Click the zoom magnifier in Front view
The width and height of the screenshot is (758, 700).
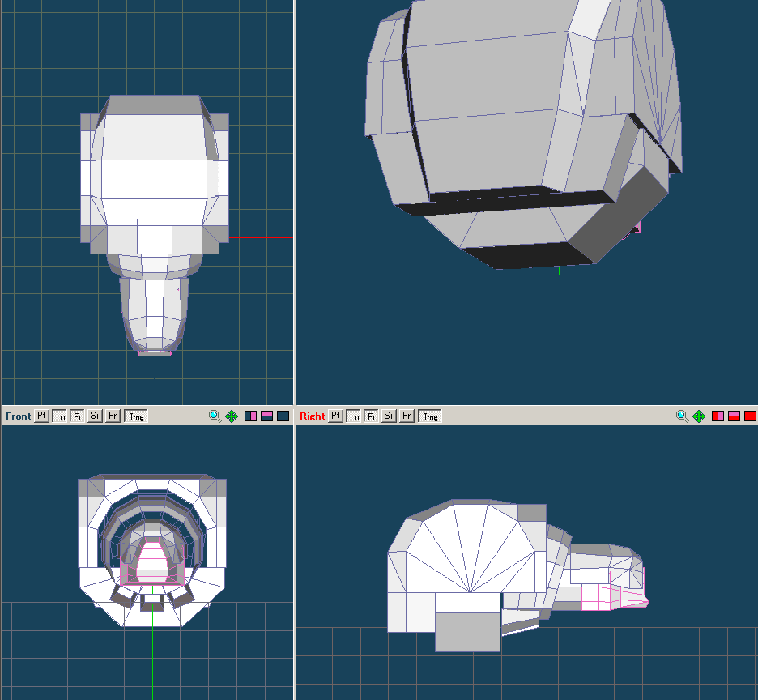pos(215,416)
